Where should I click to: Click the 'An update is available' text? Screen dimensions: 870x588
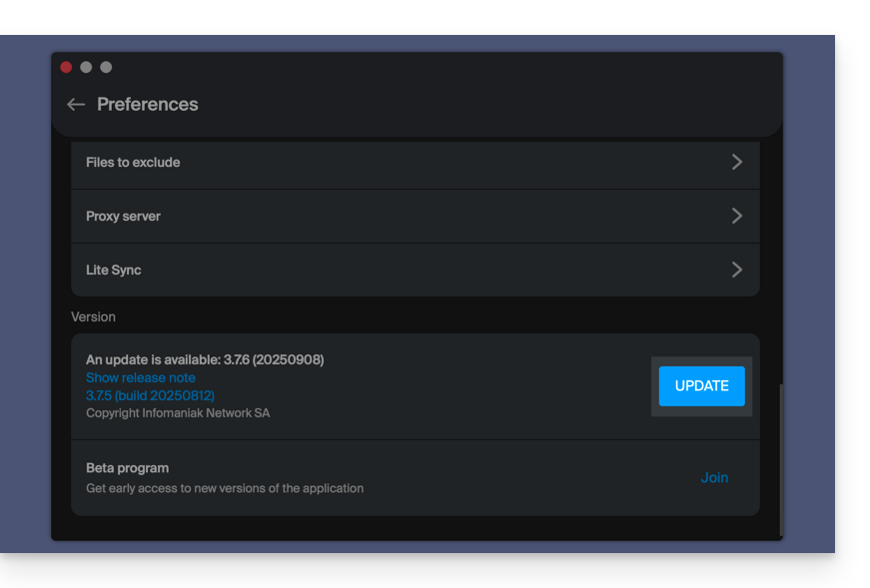click(x=205, y=359)
